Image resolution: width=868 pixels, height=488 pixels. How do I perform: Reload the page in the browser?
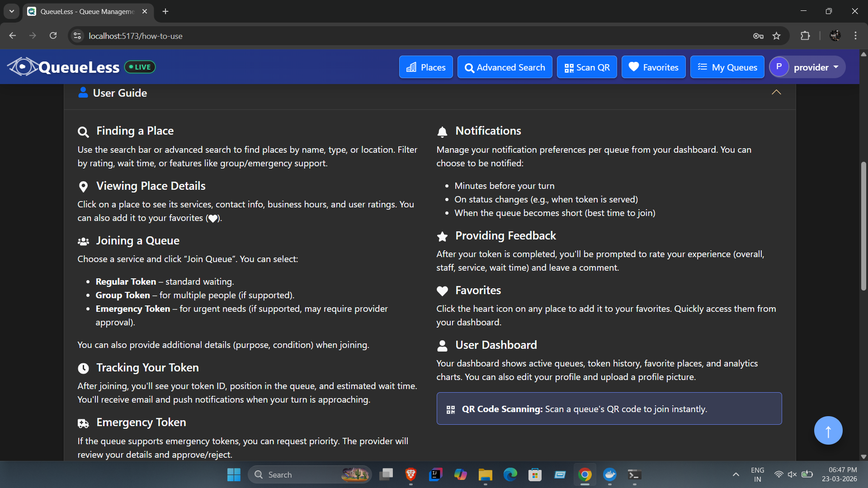(x=53, y=36)
